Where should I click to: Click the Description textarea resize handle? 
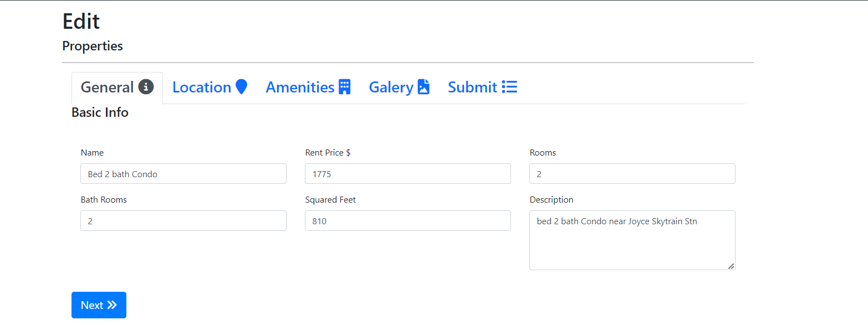731,266
